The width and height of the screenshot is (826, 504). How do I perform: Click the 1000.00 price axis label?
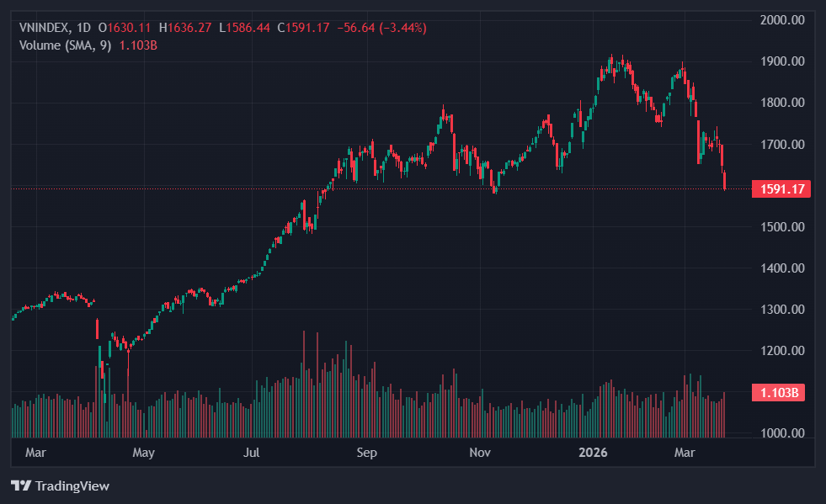[782, 433]
